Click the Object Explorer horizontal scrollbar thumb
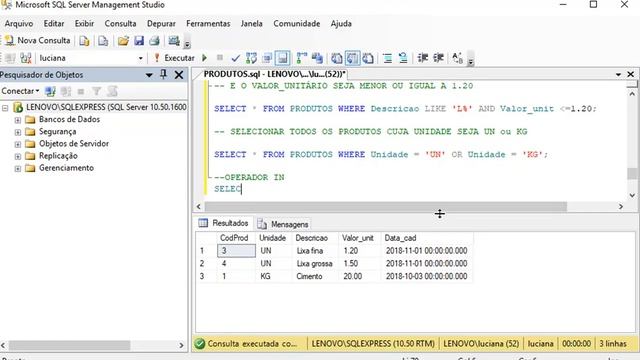Image resolution: width=640 pixels, height=360 pixels. (69, 345)
